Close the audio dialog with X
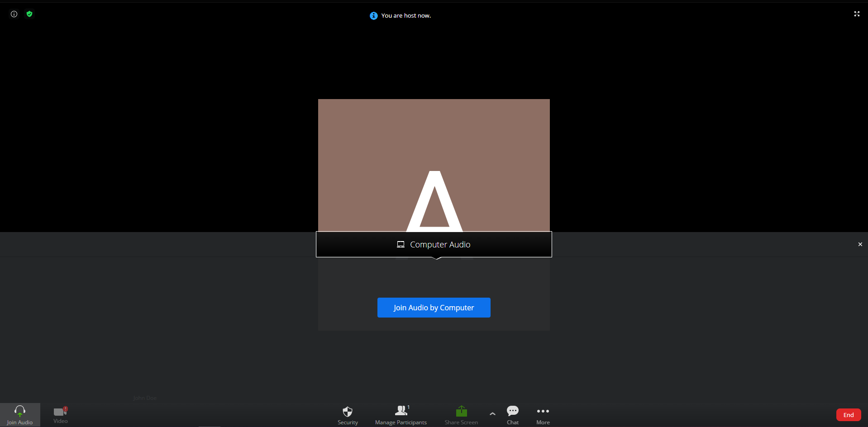Viewport: 868px width, 427px height. click(x=860, y=244)
